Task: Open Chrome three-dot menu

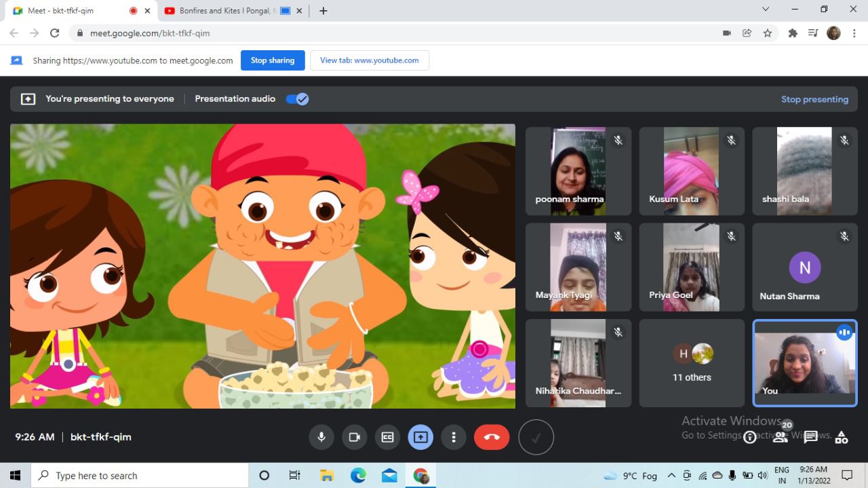Action: pyautogui.click(x=853, y=33)
